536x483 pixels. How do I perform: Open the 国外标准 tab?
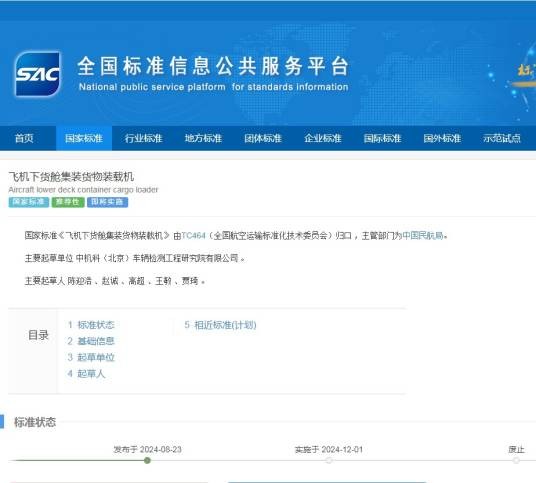(x=442, y=138)
